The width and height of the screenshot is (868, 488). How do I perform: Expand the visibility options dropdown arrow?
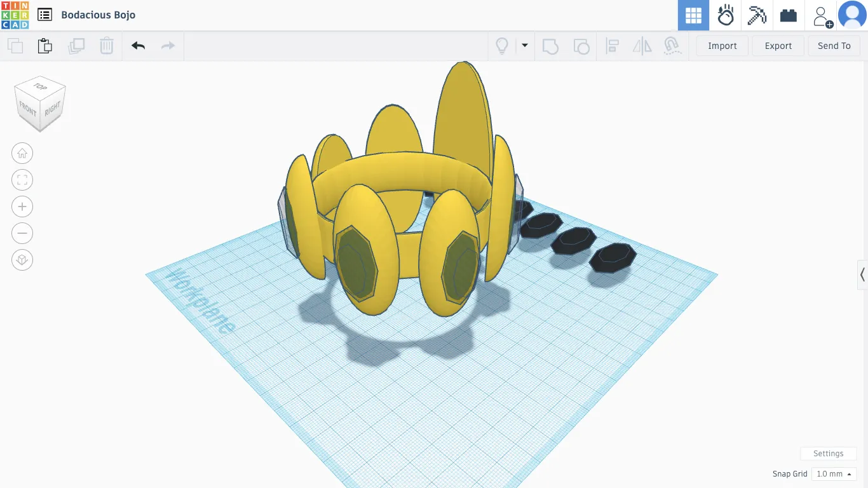point(525,45)
